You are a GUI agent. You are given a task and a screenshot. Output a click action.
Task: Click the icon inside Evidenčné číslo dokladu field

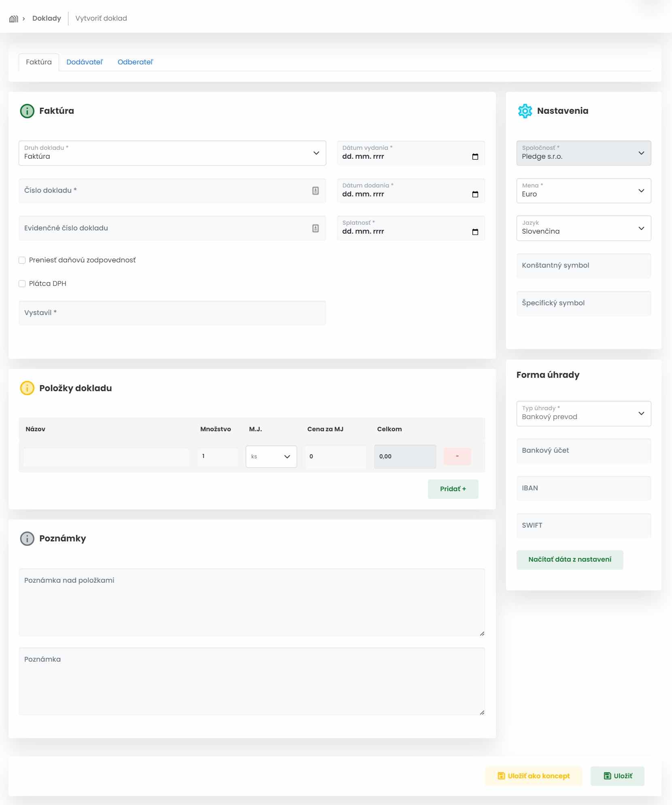point(316,228)
